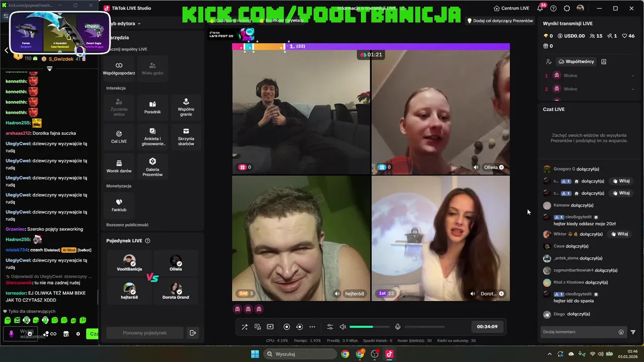Select VooltBanicja in Pojedynek LIVE
644x362 pixels.
pos(129,263)
